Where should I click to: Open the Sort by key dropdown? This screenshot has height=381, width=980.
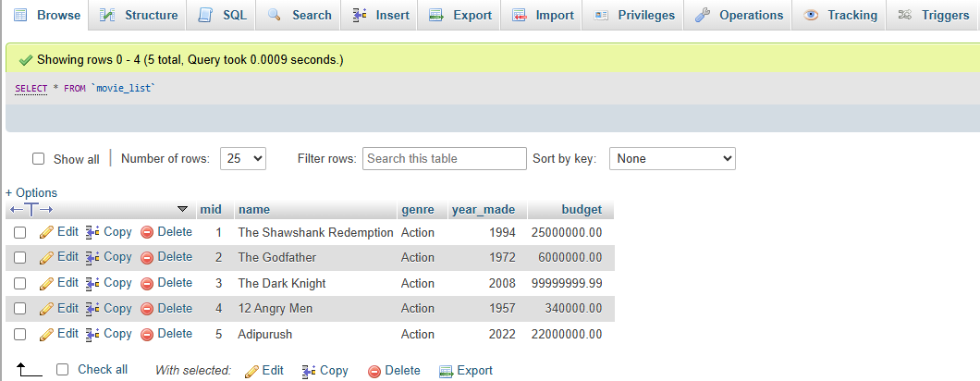click(671, 159)
